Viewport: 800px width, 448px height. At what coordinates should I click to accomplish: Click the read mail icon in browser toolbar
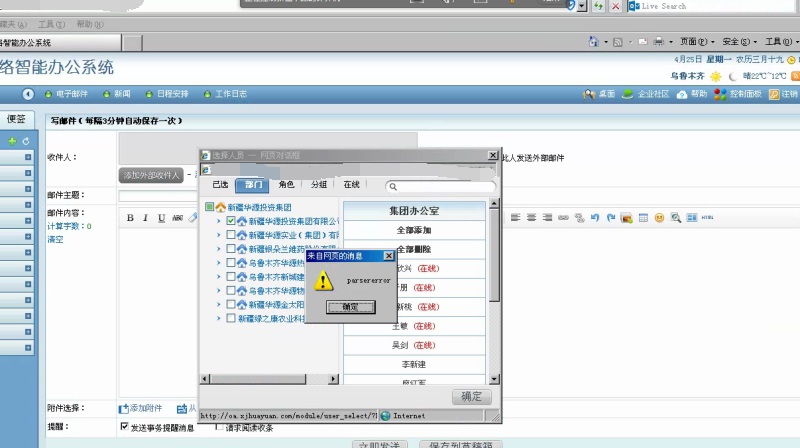click(643, 42)
